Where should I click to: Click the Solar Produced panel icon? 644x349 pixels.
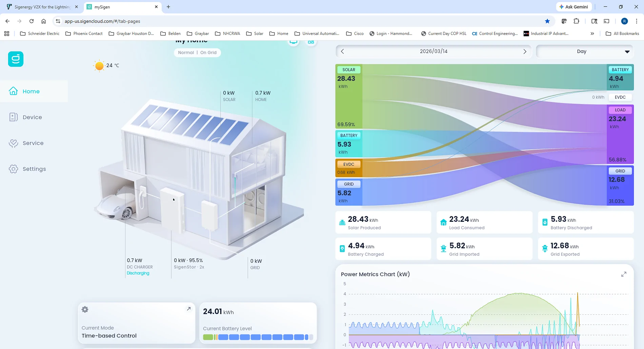coord(342,222)
